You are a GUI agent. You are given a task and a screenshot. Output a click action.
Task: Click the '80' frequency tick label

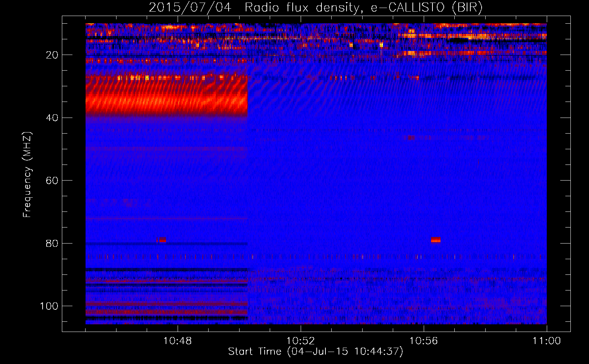pyautogui.click(x=52, y=243)
